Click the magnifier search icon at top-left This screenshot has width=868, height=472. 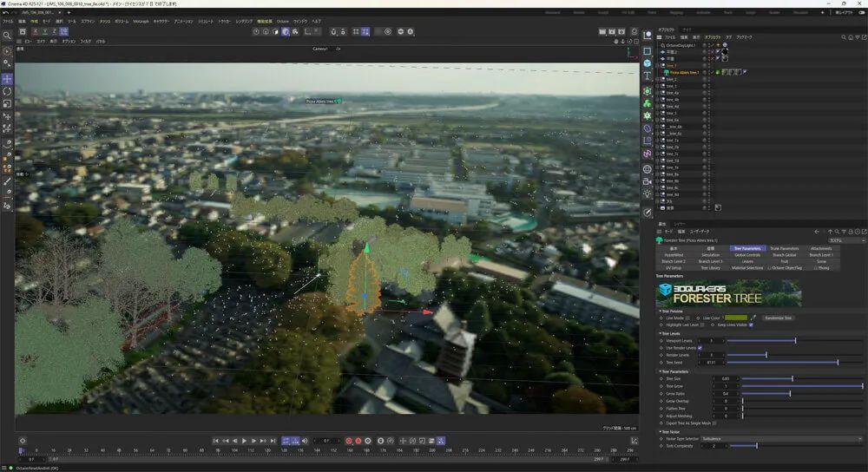7,36
